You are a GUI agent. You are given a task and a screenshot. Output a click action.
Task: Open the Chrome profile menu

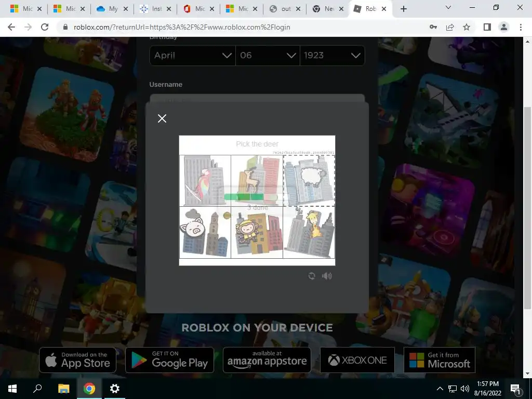coord(504,27)
